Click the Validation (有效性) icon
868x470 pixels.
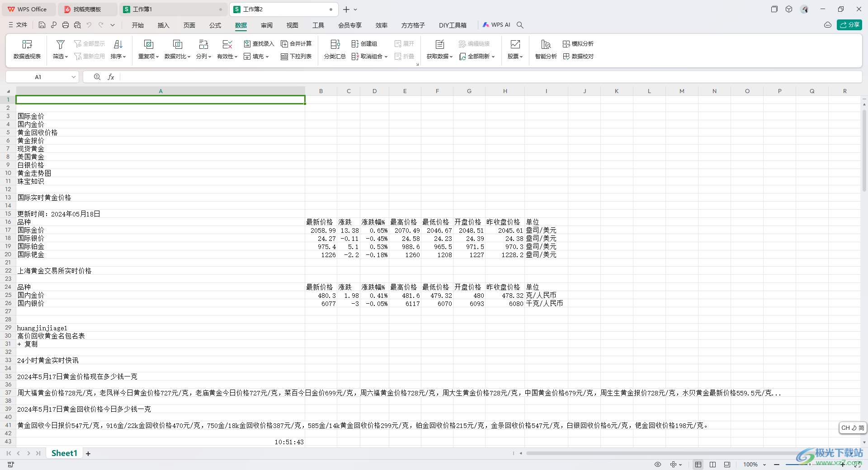[x=227, y=44]
